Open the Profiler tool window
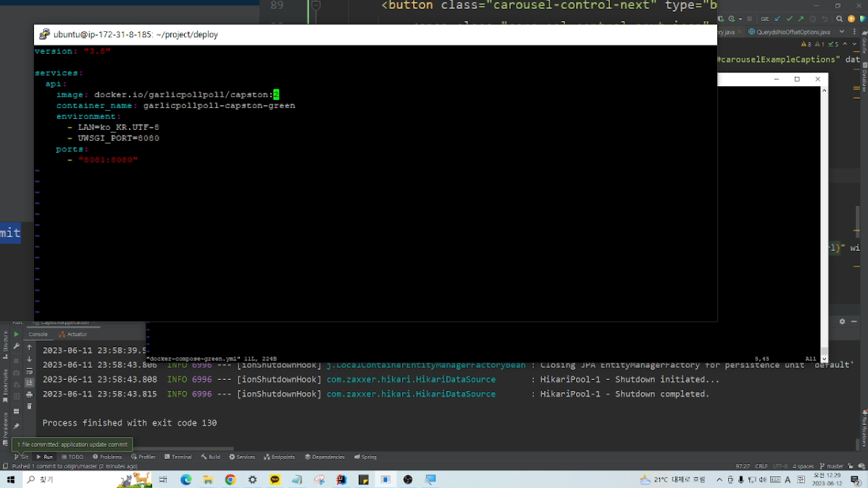Screen dimensions: 868x488 [143, 457]
